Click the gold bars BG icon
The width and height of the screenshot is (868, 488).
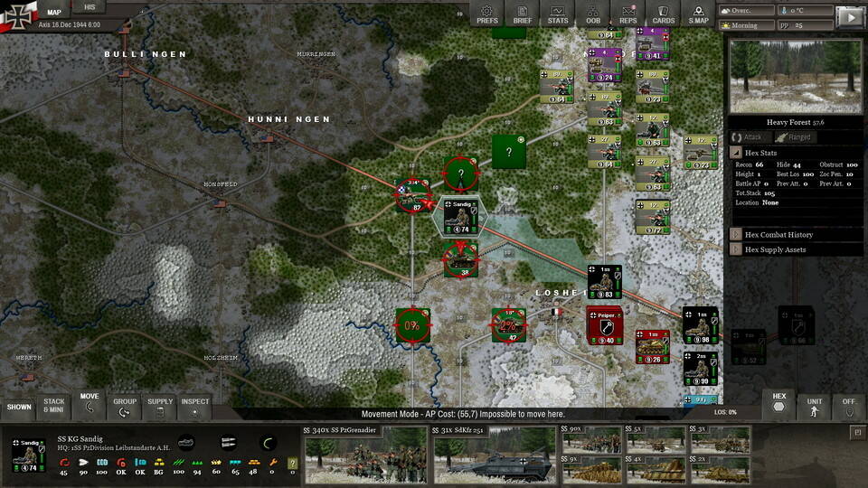159,463
